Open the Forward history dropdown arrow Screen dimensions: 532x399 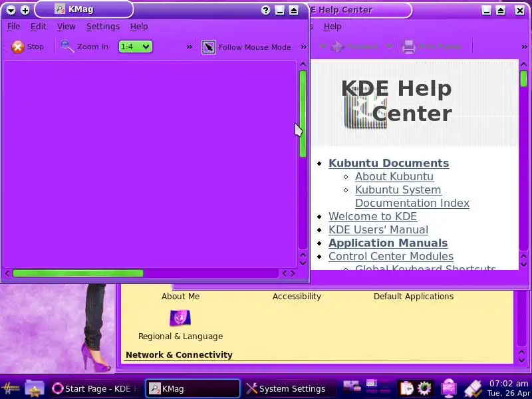389,47
